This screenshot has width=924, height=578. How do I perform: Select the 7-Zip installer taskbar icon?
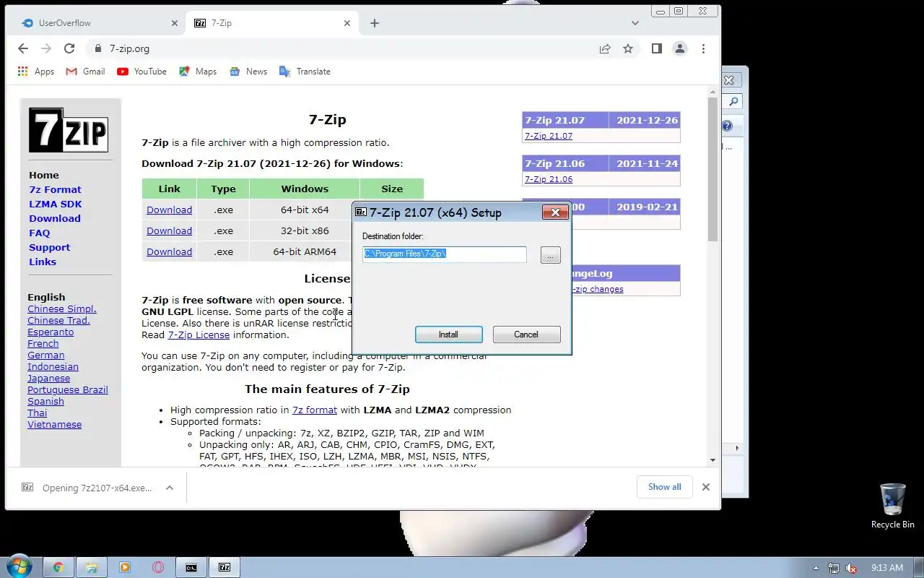[225, 567]
